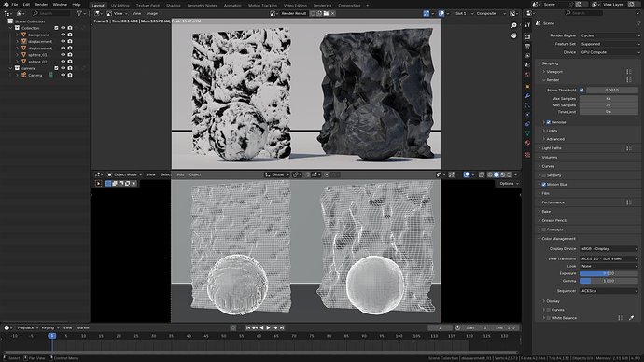Open the Render menu
This screenshot has width=644, height=362.
pos(41,4)
